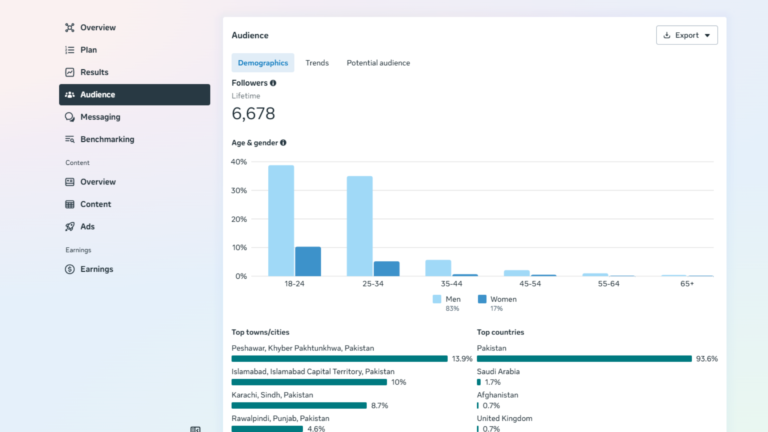
Task: Open the Content table icon
Action: pos(70,204)
